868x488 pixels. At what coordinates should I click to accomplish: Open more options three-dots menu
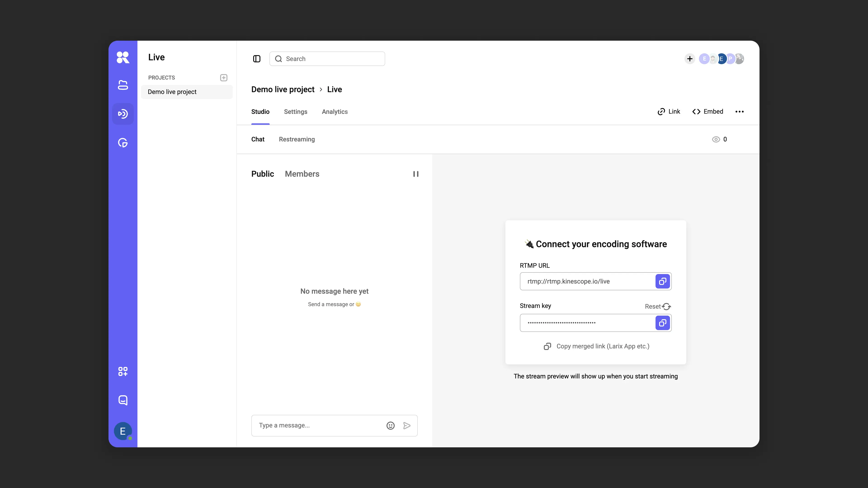(740, 112)
